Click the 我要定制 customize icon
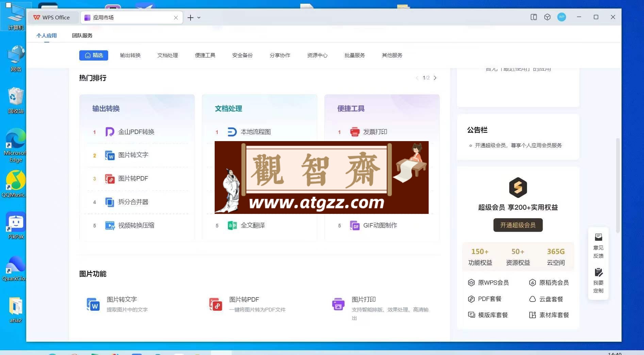 [598, 272]
